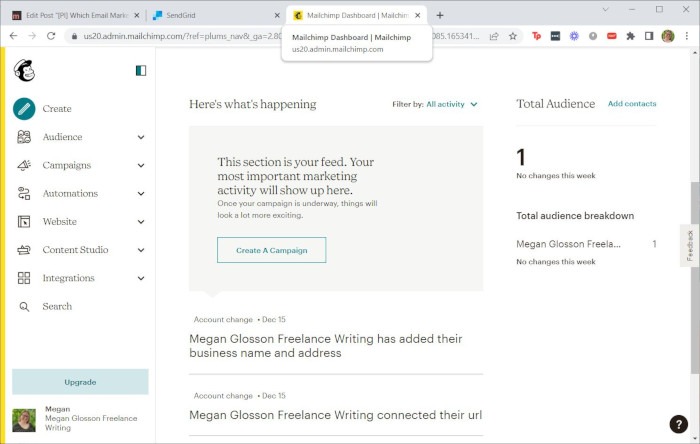Close the SendGrid browser tab
Viewport: 700px width, 444px height.
pyautogui.click(x=277, y=15)
